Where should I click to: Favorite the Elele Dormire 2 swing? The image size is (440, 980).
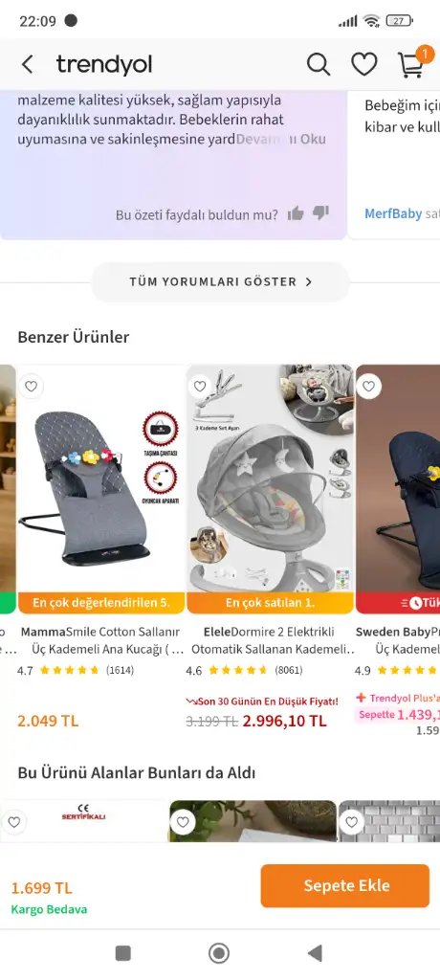click(200, 387)
